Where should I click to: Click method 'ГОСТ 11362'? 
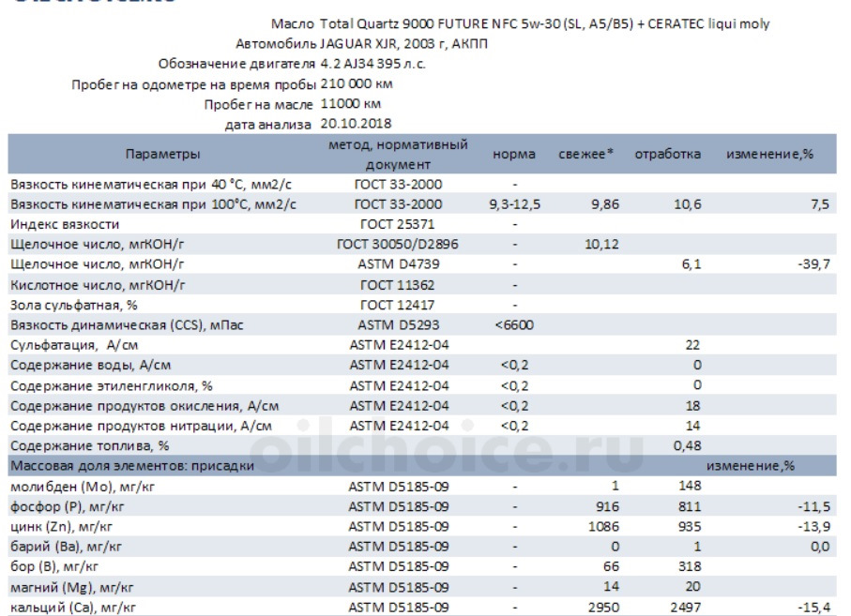(398, 285)
